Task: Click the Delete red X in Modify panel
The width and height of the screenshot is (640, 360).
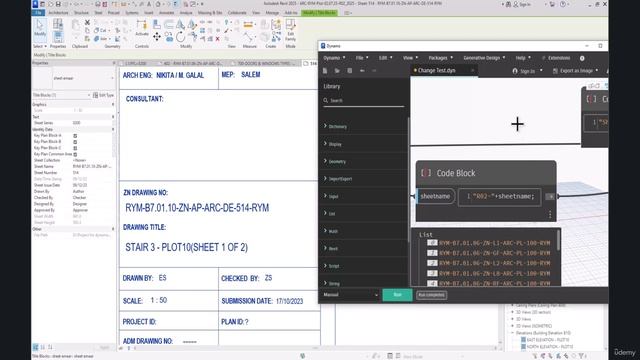Action: tap(218, 39)
